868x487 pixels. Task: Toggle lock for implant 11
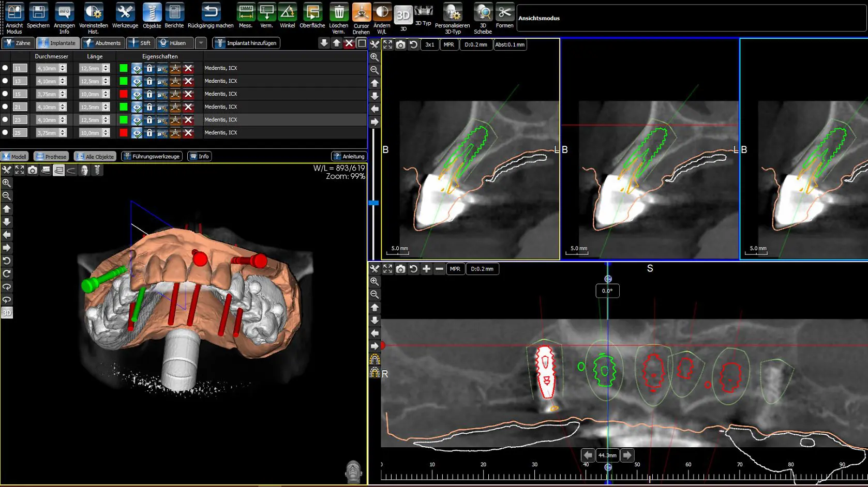tap(149, 68)
